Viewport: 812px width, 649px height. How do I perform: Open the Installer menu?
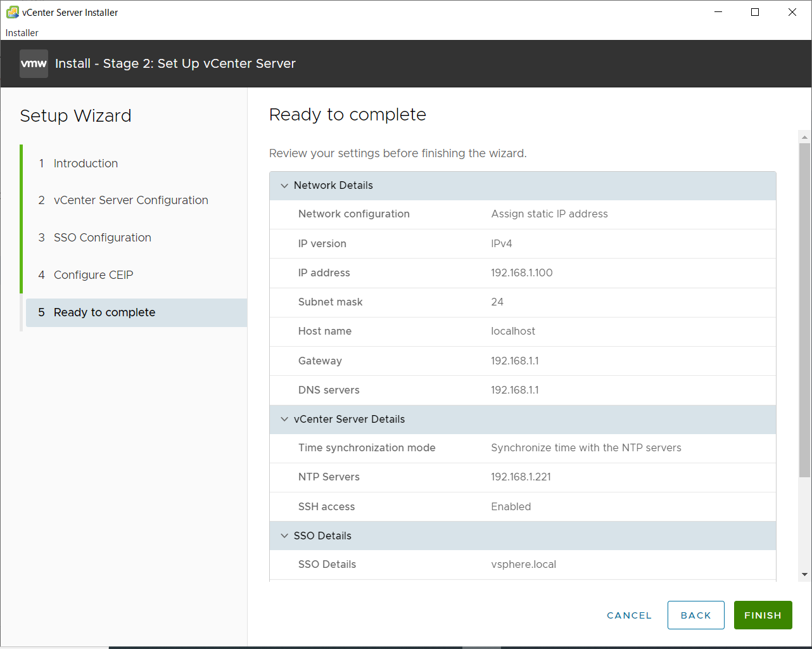22,33
